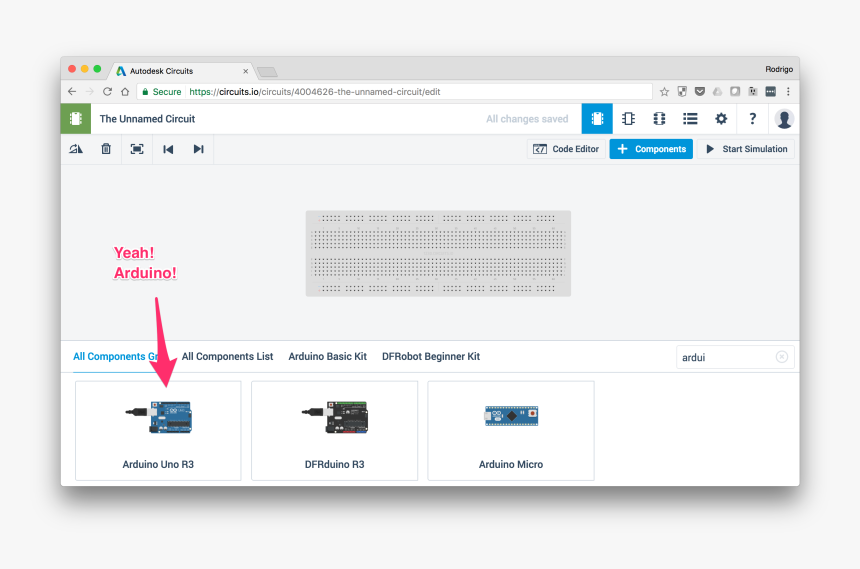Screen dimensions: 860x569
Task: Click the undo step-back icon
Action: pos(168,149)
